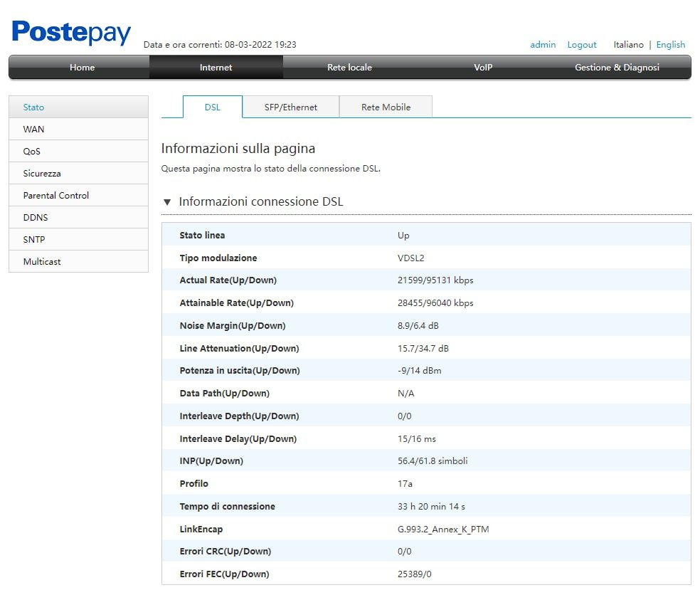Switch language to English
700x595 pixels.
click(670, 45)
